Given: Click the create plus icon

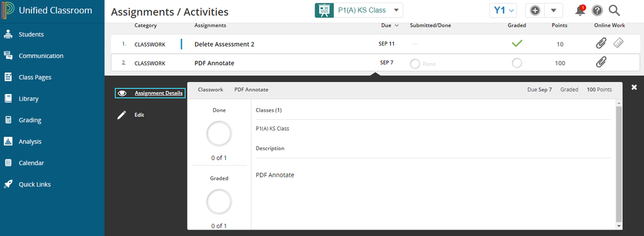Looking at the screenshot, I should pos(535,11).
